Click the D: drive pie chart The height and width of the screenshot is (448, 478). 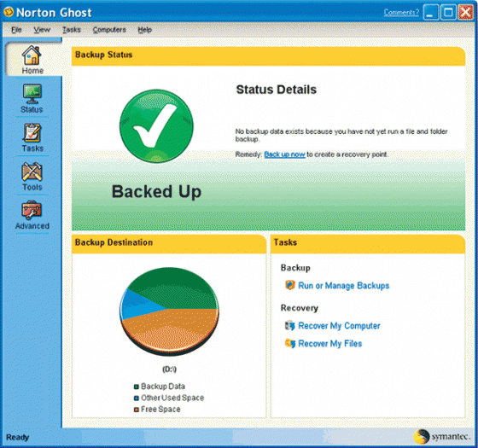click(x=169, y=311)
